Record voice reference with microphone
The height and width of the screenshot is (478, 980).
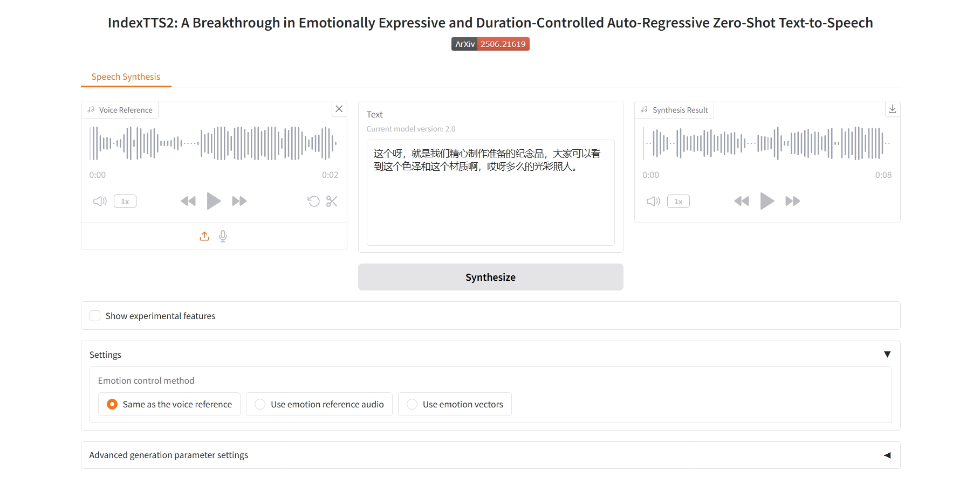coord(223,236)
